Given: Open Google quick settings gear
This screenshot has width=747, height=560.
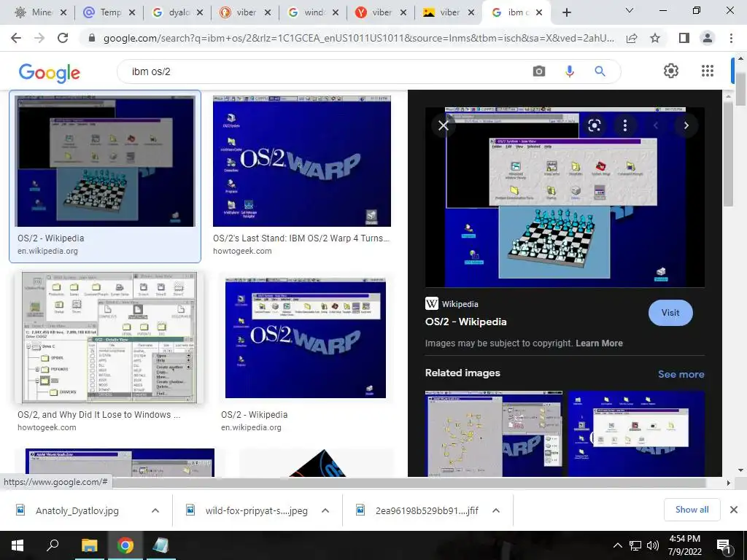Looking at the screenshot, I should point(671,71).
